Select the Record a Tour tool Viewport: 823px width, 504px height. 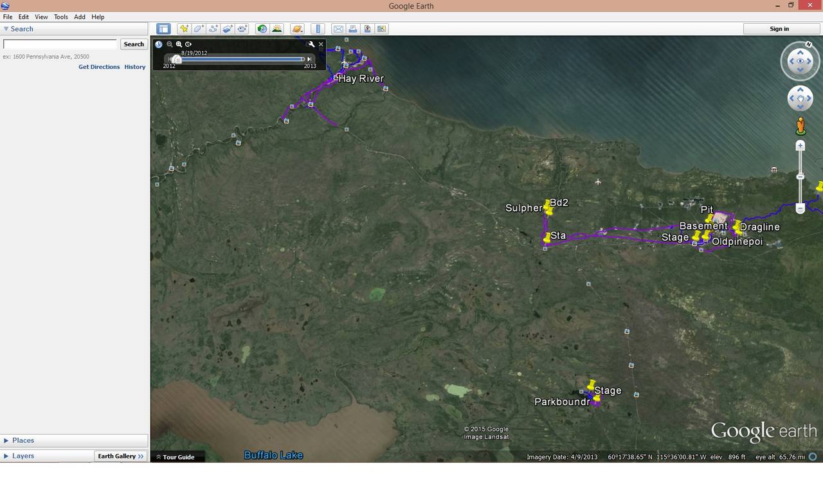pos(242,29)
